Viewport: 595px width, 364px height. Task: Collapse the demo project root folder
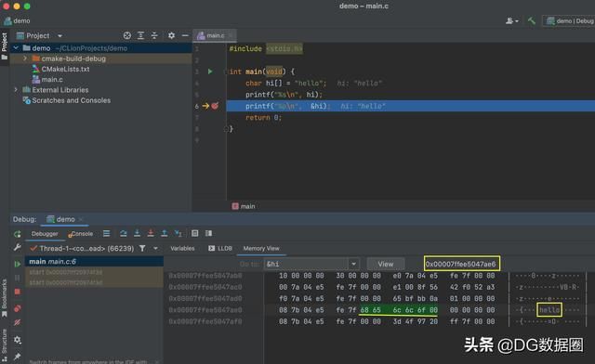[16, 47]
